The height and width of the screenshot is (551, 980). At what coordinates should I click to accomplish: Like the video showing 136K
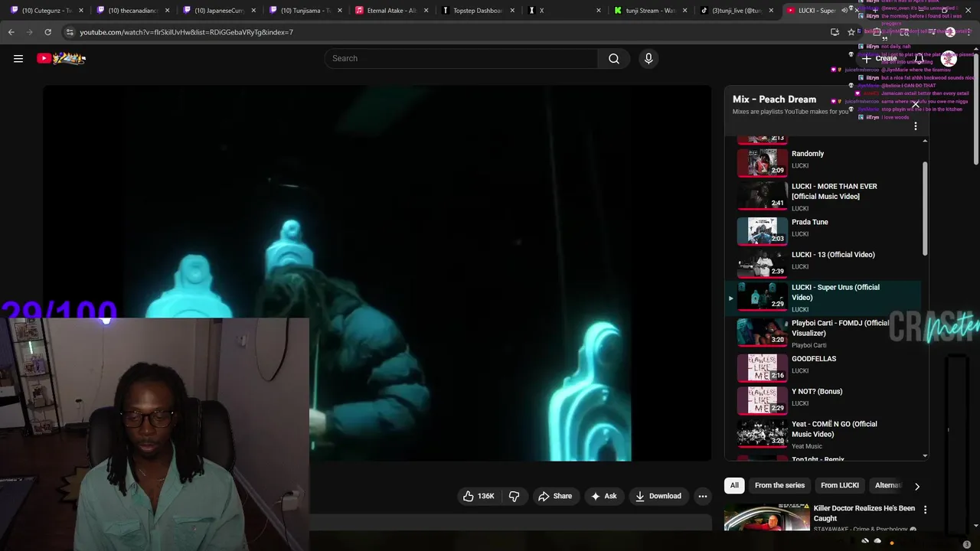(x=479, y=496)
